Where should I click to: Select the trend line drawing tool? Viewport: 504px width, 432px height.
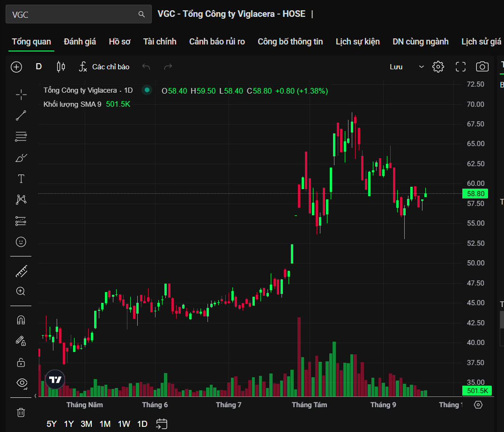(x=21, y=116)
